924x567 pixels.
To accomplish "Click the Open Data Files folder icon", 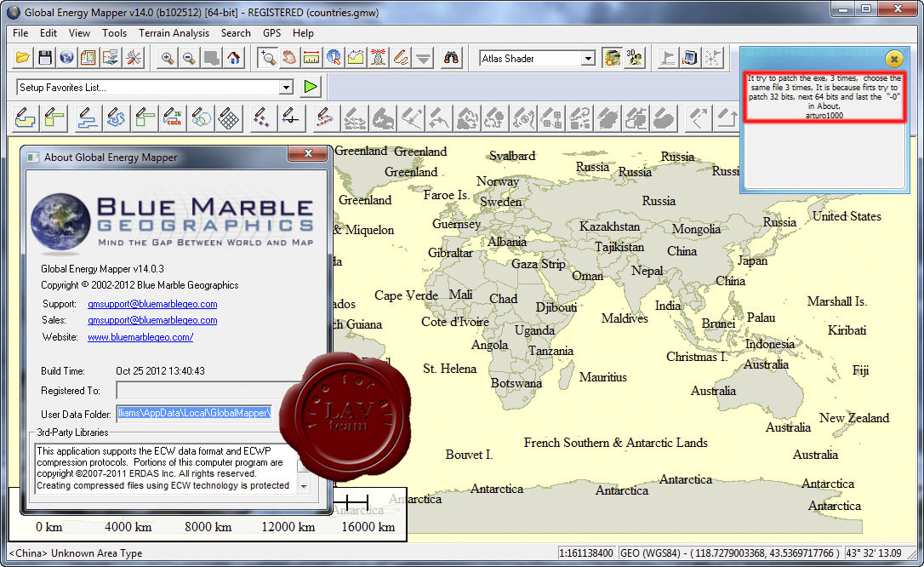I will click(x=23, y=58).
